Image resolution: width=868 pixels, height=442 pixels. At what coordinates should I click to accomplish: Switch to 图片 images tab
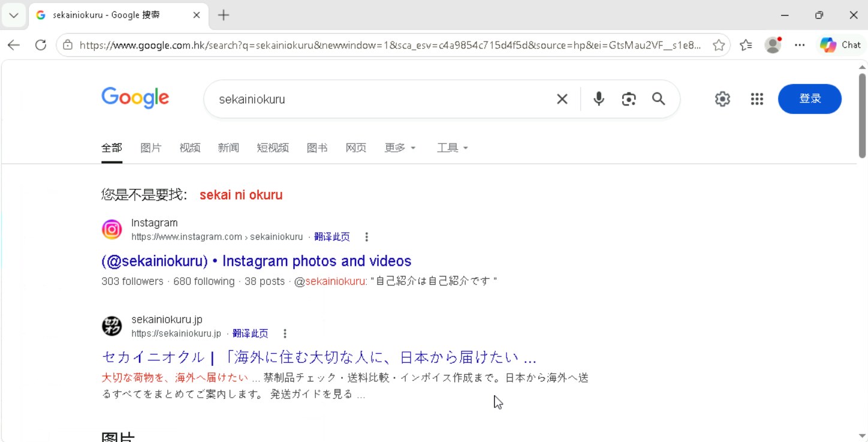point(150,148)
